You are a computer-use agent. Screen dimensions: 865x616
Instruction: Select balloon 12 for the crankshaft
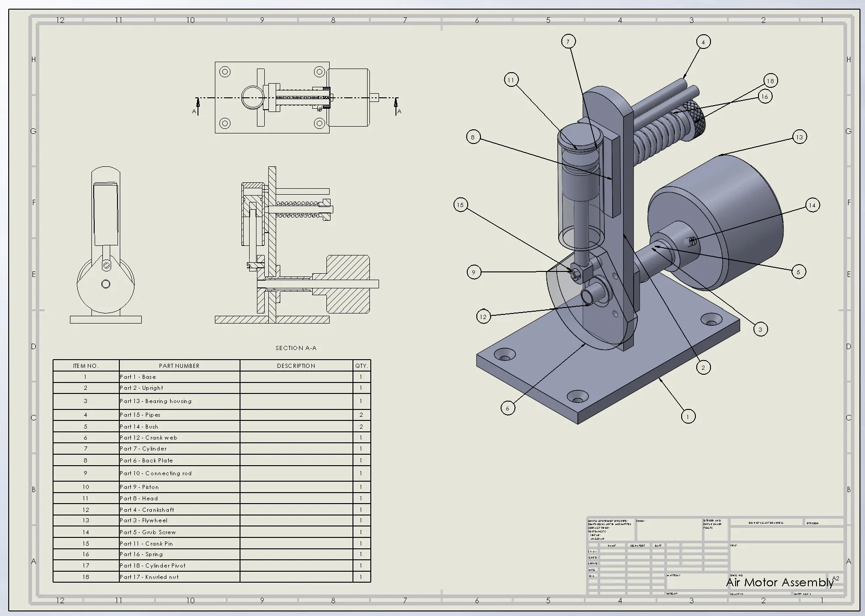[483, 317]
